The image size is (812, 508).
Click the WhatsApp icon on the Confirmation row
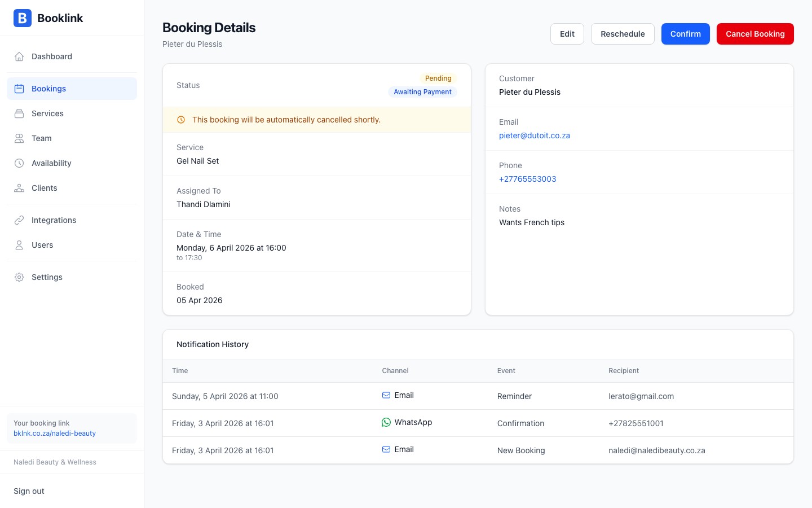pos(386,422)
